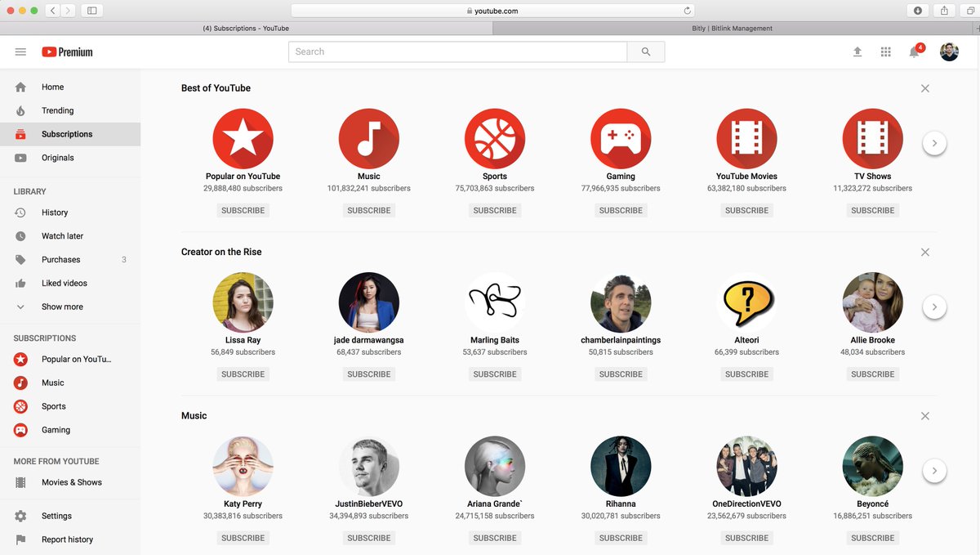Click the Safari address bar youtube.com
The height and width of the screenshot is (555, 980).
point(492,11)
